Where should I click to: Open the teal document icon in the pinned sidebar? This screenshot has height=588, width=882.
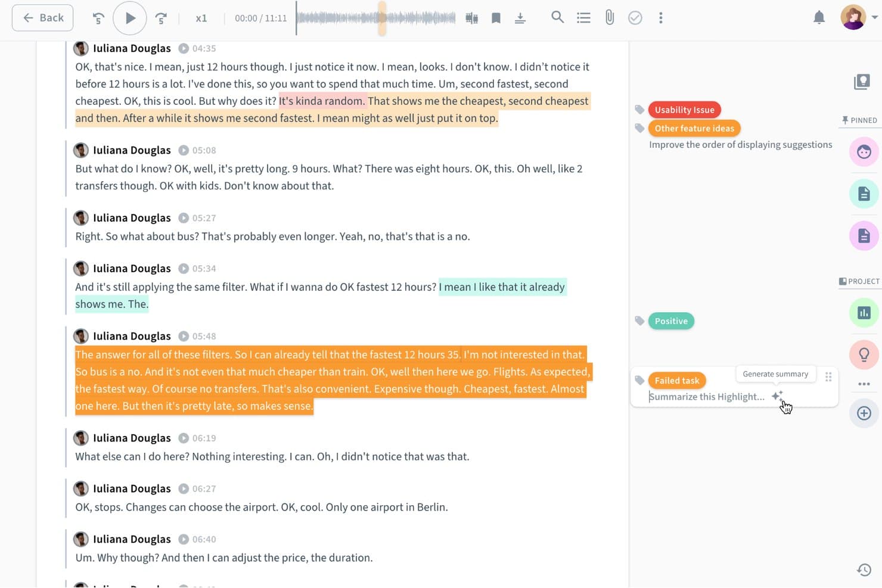point(864,194)
